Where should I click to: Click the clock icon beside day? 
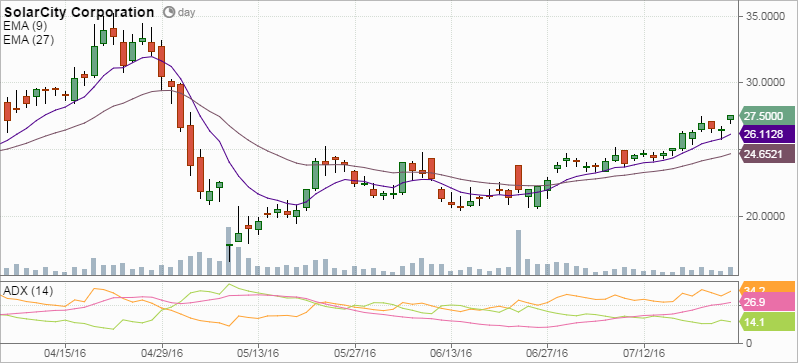(168, 13)
